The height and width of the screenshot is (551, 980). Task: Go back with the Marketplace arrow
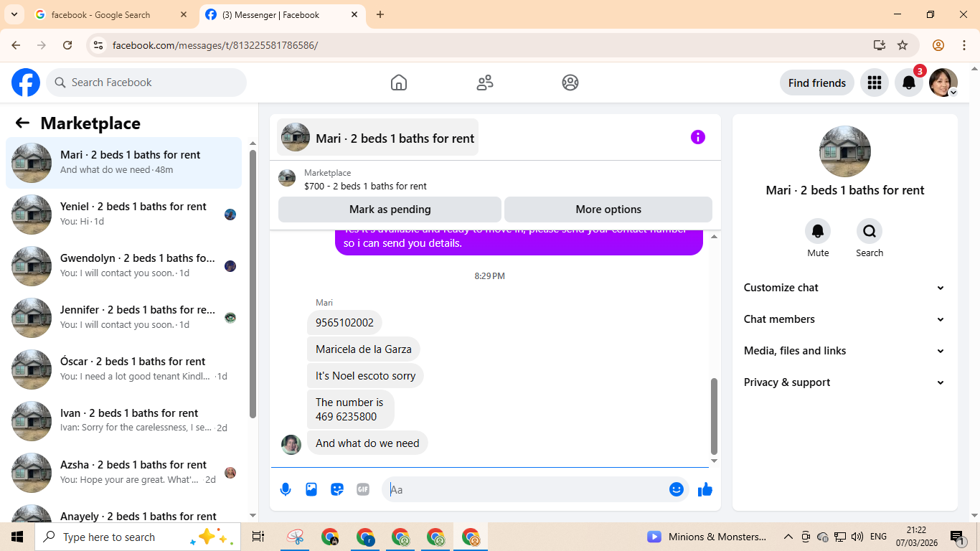(x=22, y=123)
